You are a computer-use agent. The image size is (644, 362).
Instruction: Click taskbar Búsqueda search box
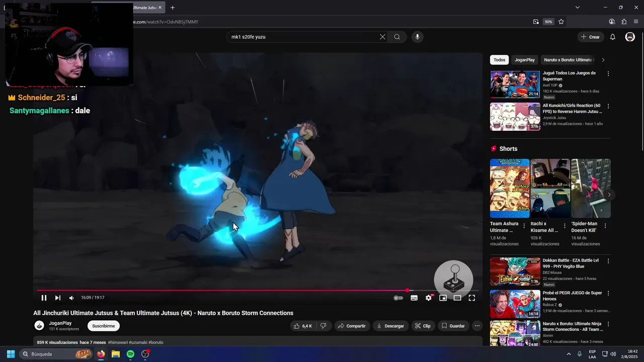tap(55, 354)
